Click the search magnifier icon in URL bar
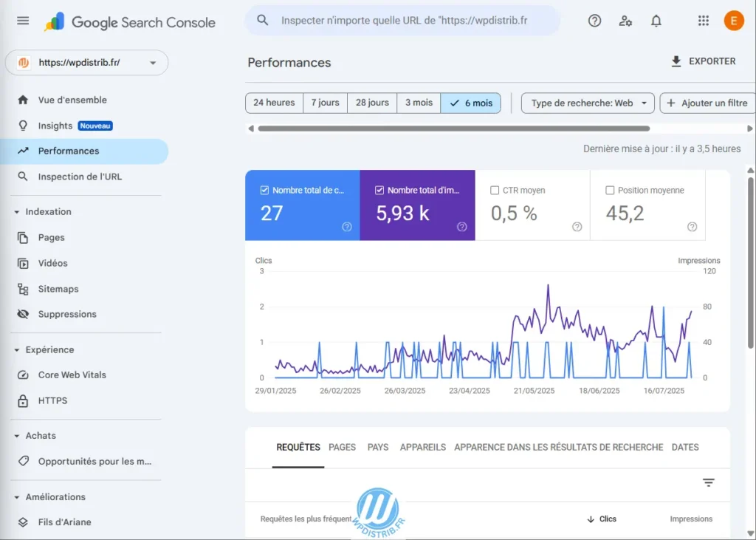This screenshot has height=540, width=756. [x=262, y=20]
